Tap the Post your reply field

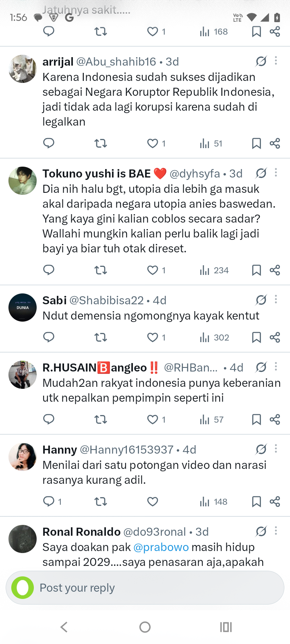(145, 588)
